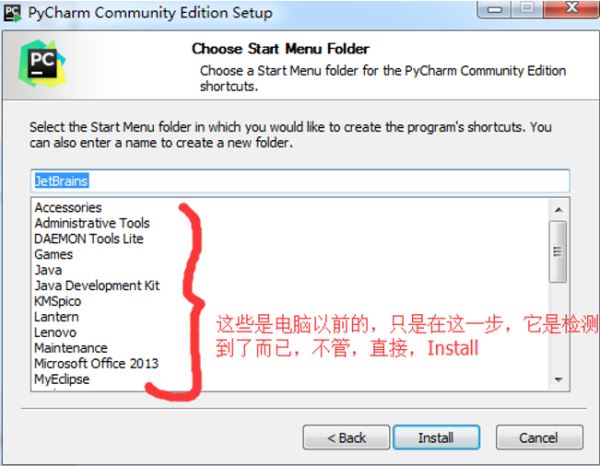Choose DAEMON Tools Lite folder
600x466 pixels.
89,239
